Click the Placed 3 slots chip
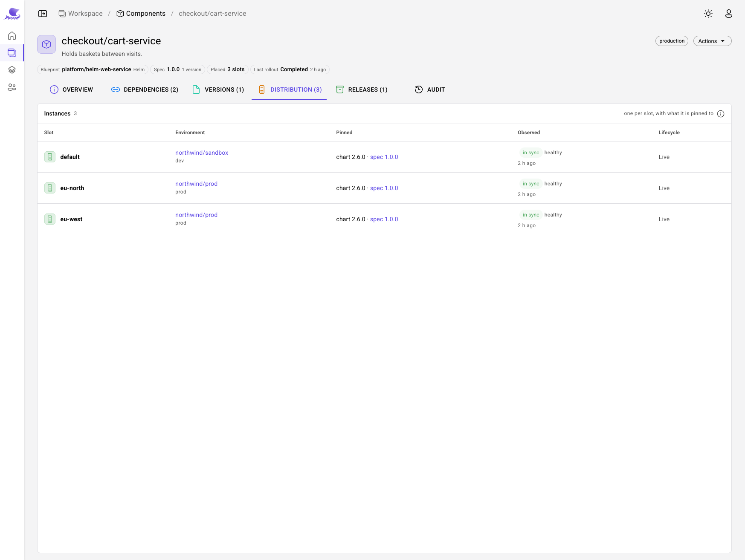745x560 pixels. tap(227, 69)
